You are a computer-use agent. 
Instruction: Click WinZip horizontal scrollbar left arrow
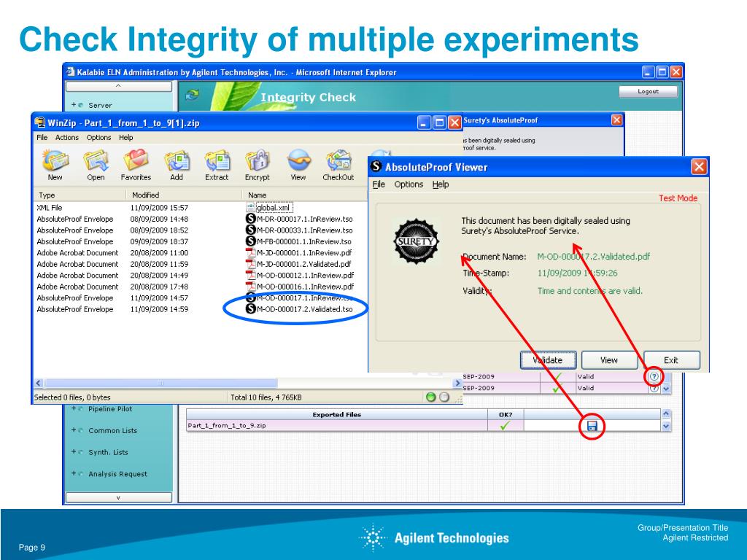pyautogui.click(x=39, y=383)
